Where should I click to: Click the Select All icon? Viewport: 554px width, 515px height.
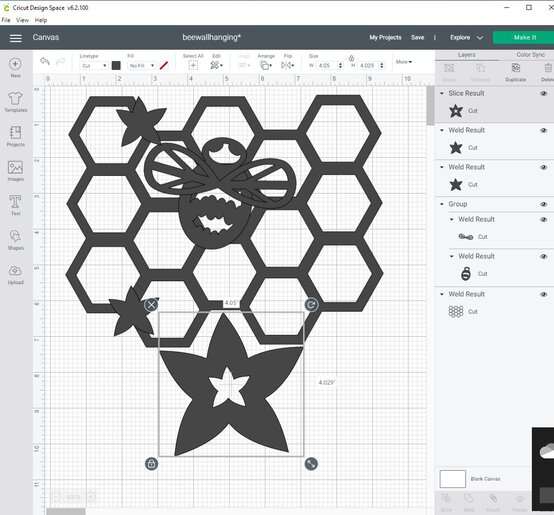[x=193, y=65]
